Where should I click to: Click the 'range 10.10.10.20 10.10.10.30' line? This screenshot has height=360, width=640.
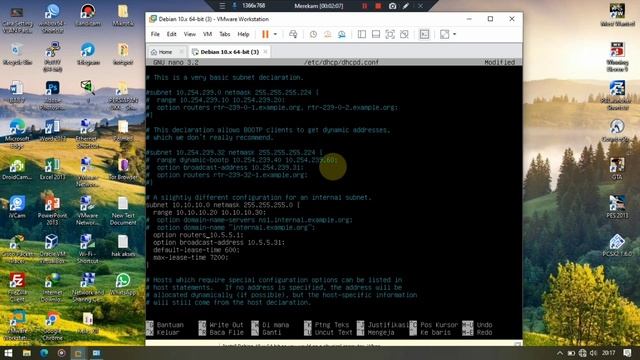[209, 213]
